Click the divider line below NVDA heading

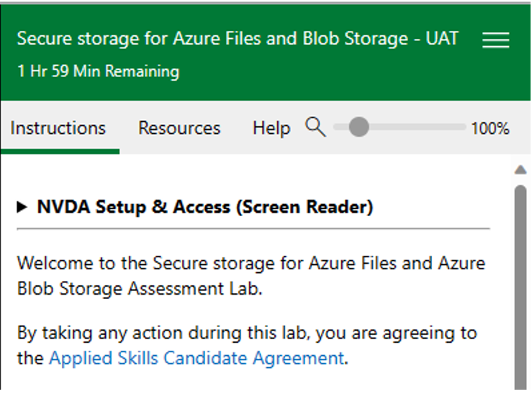pos(252,228)
